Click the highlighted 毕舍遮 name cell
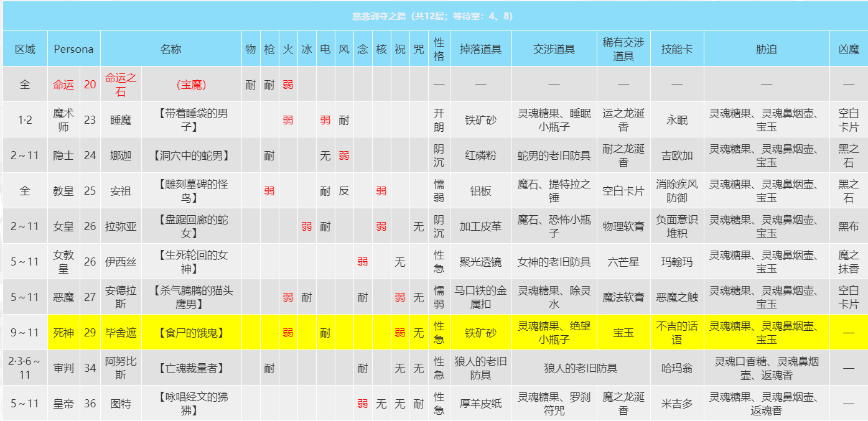Screen dimensions: 868x421 click(x=121, y=333)
